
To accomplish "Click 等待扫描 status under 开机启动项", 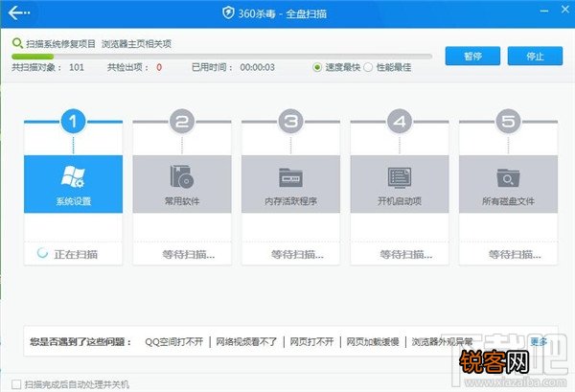I will 406,254.
